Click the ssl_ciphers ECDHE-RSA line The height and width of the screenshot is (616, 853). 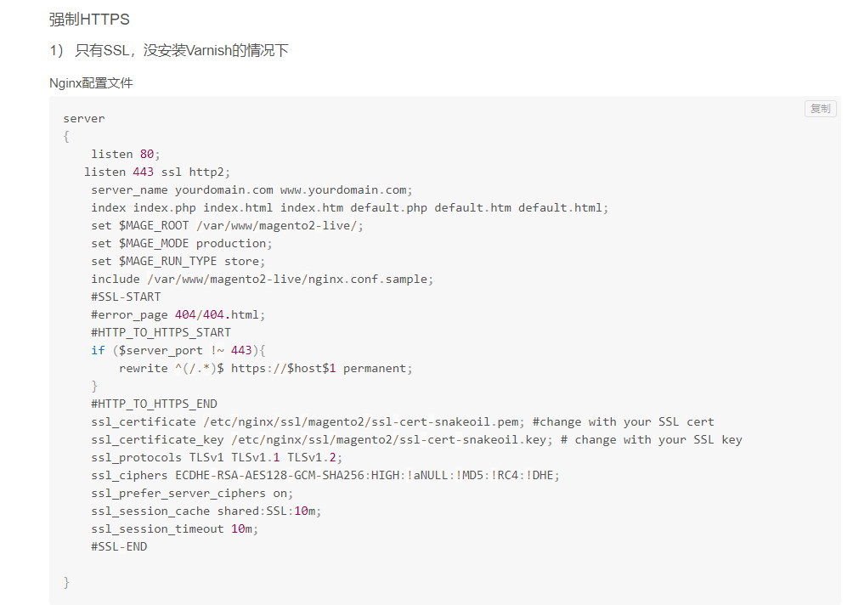point(325,475)
